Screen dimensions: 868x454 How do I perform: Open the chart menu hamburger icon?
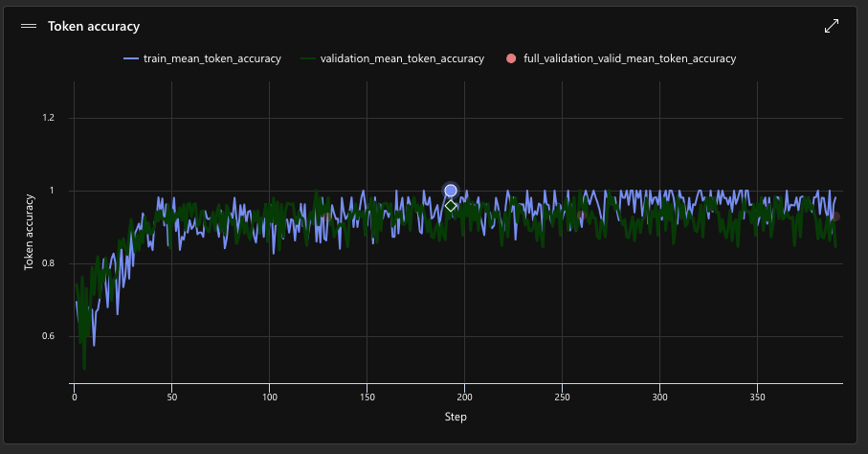click(29, 26)
